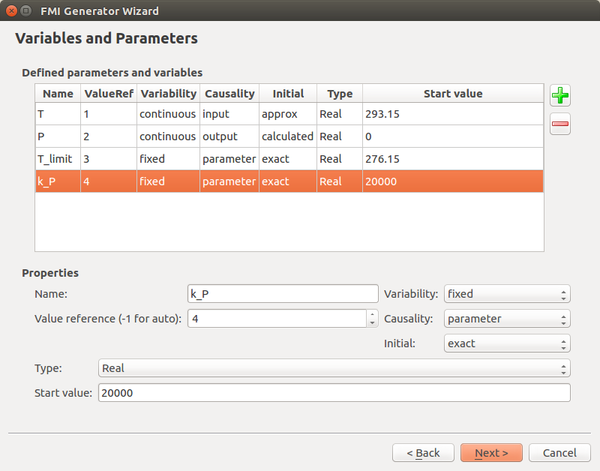The image size is (600, 471).
Task: Click the Back button
Action: point(423,452)
